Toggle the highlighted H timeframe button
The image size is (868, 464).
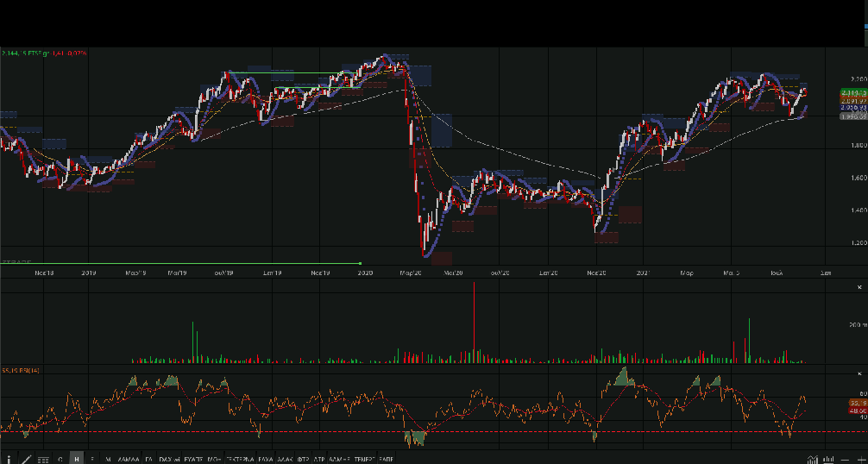(77, 459)
